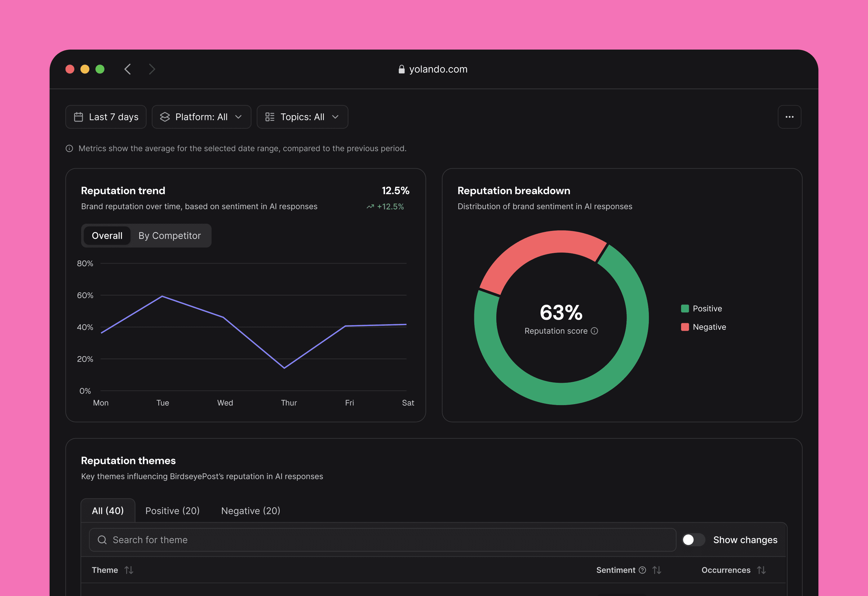The height and width of the screenshot is (596, 868).
Task: Sort by Occurrences column arrows
Action: (761, 570)
